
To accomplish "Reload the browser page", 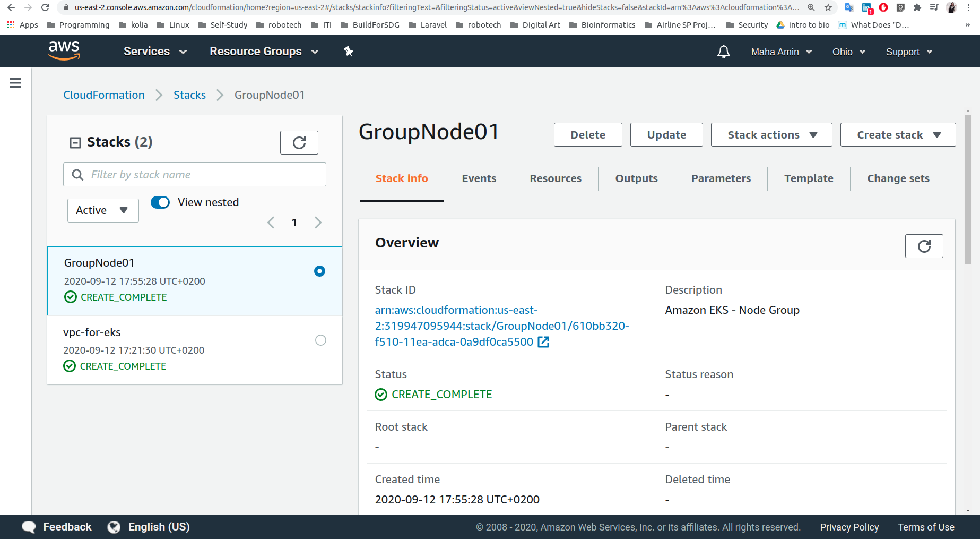I will pyautogui.click(x=45, y=7).
